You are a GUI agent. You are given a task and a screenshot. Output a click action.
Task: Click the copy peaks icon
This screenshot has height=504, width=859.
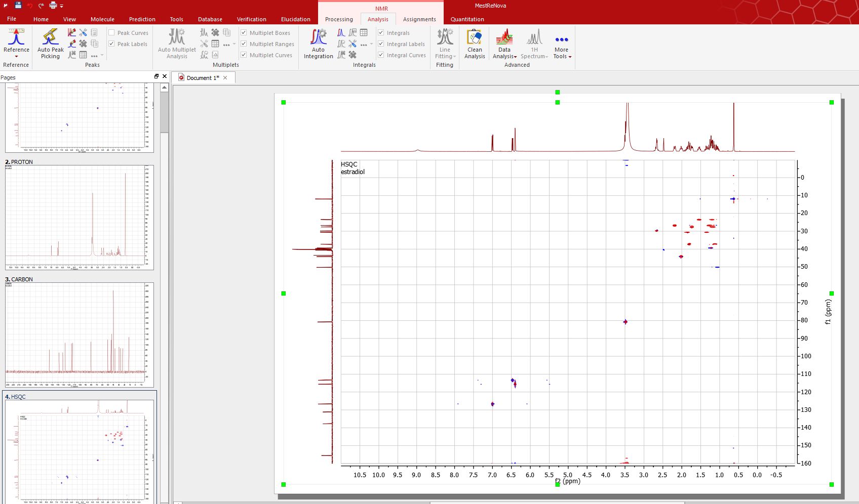pyautogui.click(x=94, y=44)
